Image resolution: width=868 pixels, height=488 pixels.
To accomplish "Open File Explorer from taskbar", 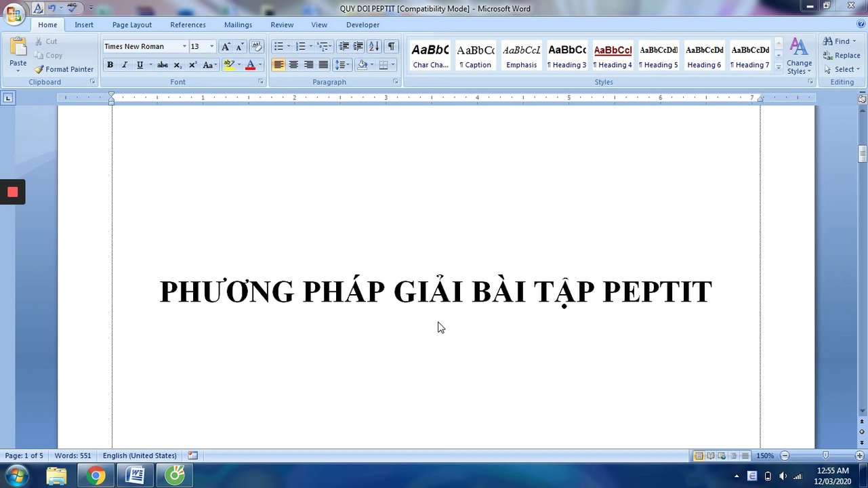I will pyautogui.click(x=56, y=476).
